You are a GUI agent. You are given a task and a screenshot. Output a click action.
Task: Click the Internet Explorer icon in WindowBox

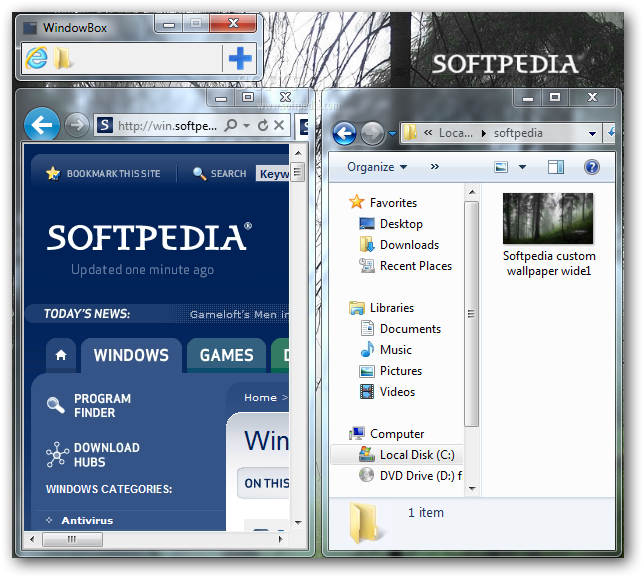(36, 58)
